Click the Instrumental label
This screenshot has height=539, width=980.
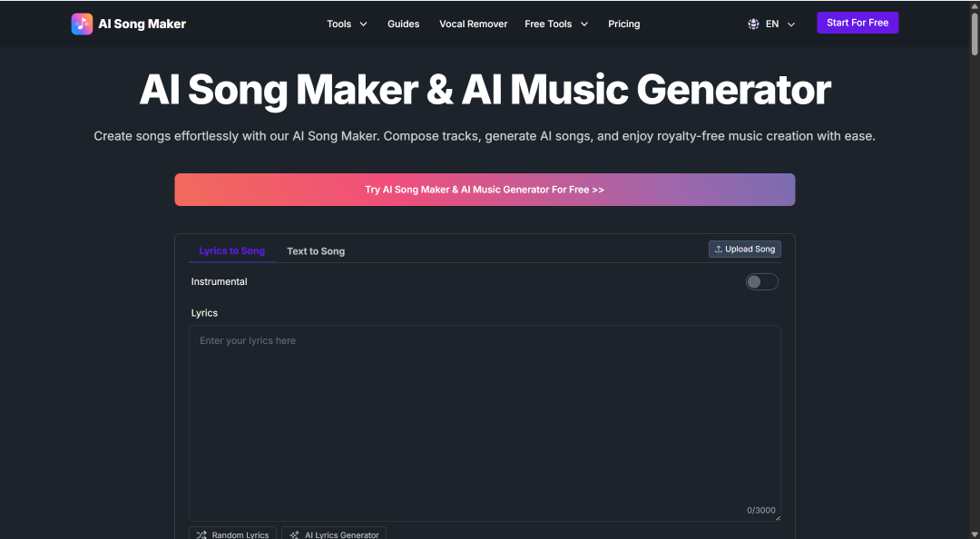(x=219, y=281)
